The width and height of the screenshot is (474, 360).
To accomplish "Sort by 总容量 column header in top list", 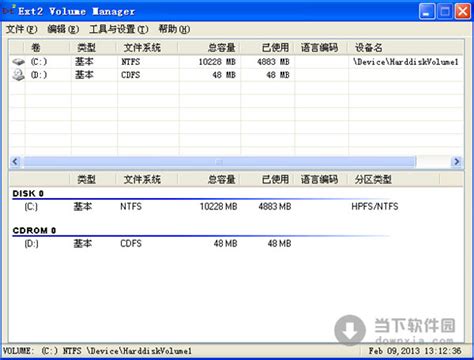I will [209, 48].
